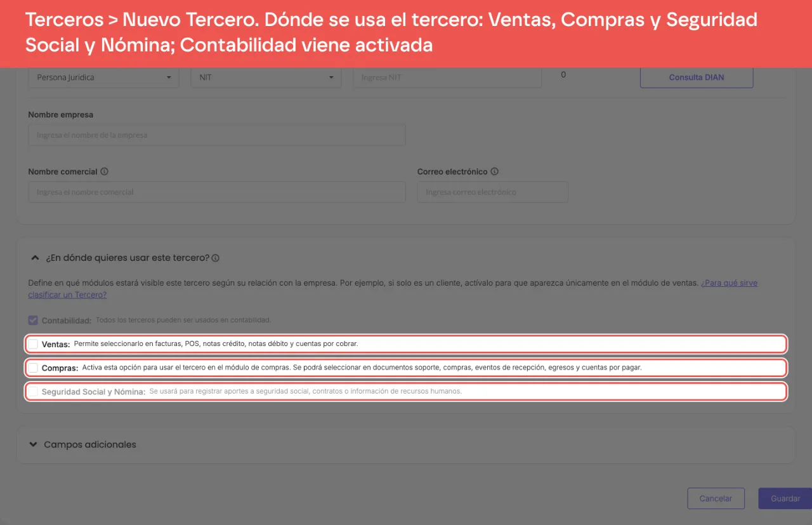Check the Compras checkbox

[x=33, y=368]
